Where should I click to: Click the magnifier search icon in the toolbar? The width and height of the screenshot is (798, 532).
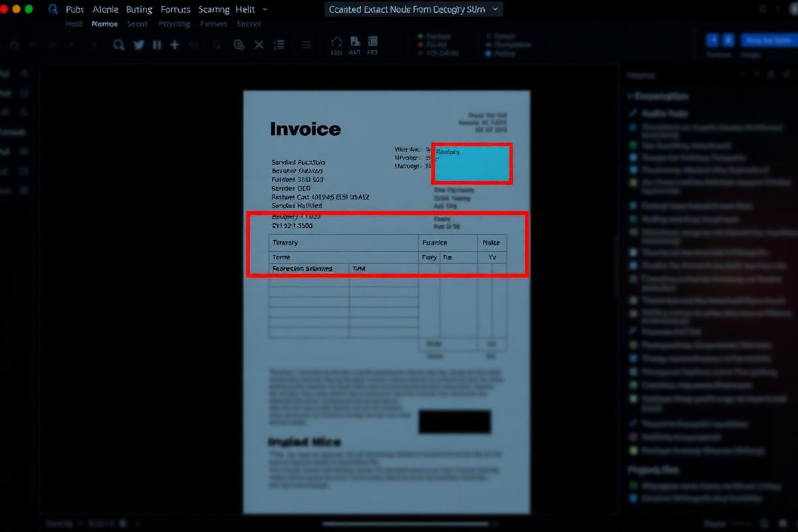(119, 45)
